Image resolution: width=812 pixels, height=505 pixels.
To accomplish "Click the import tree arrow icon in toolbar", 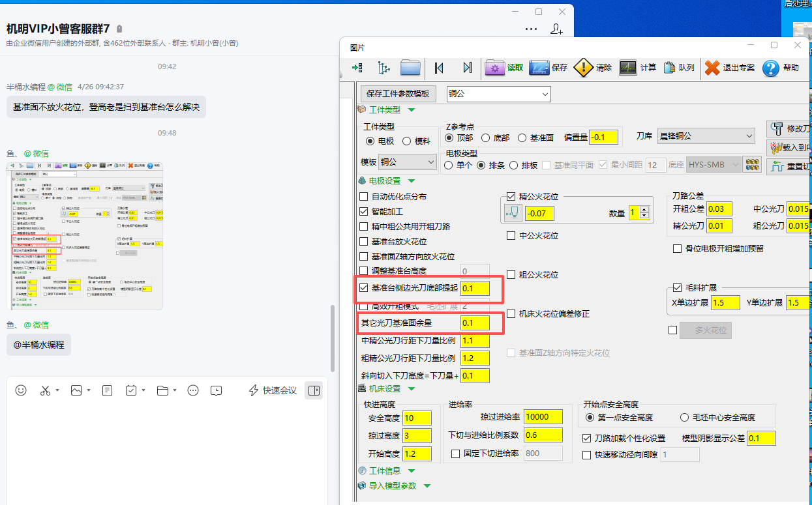I will pyautogui.click(x=357, y=68).
